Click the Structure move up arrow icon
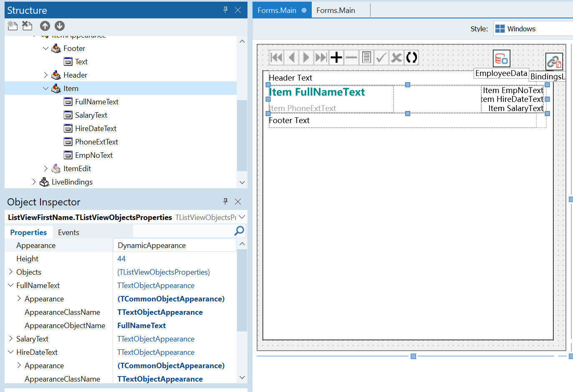This screenshot has height=392, width=573. pyautogui.click(x=45, y=26)
